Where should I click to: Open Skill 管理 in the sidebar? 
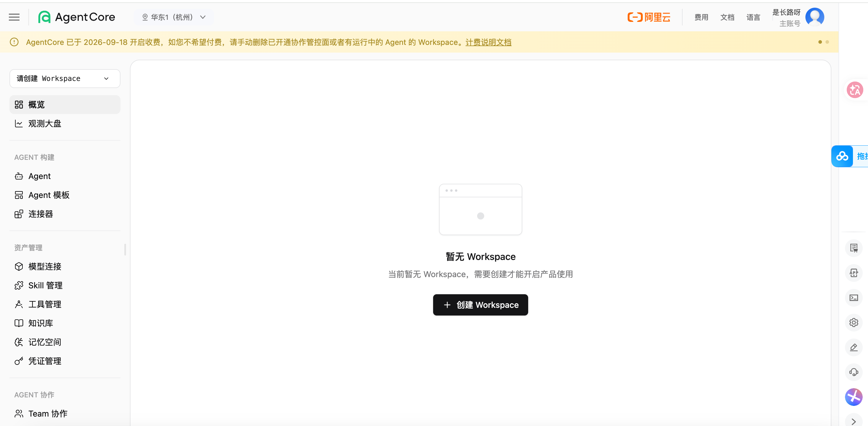(65, 285)
